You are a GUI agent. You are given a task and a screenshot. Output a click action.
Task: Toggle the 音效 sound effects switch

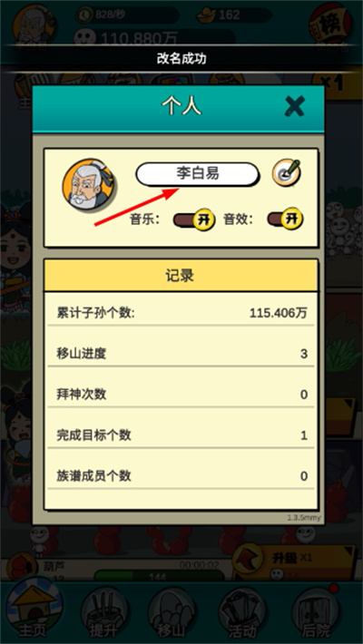(x=285, y=219)
